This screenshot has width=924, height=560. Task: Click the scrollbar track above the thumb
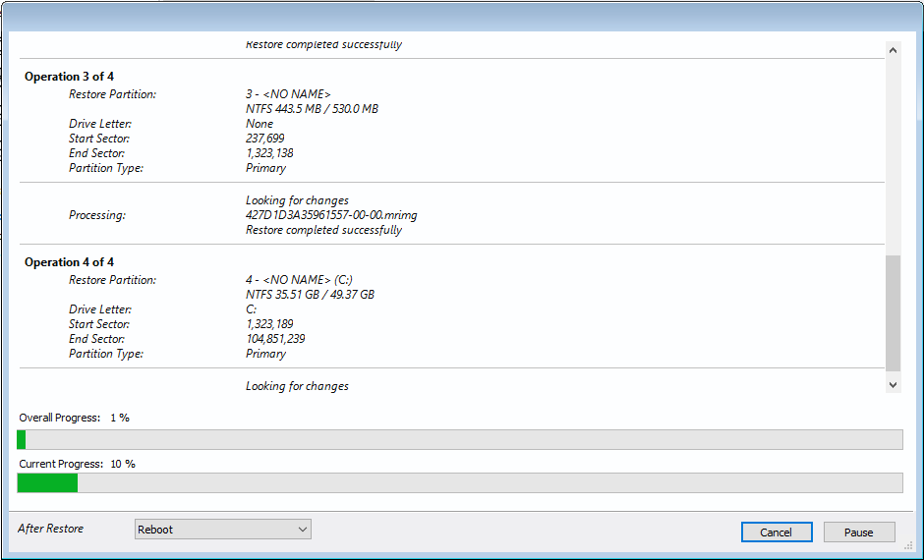click(893, 147)
